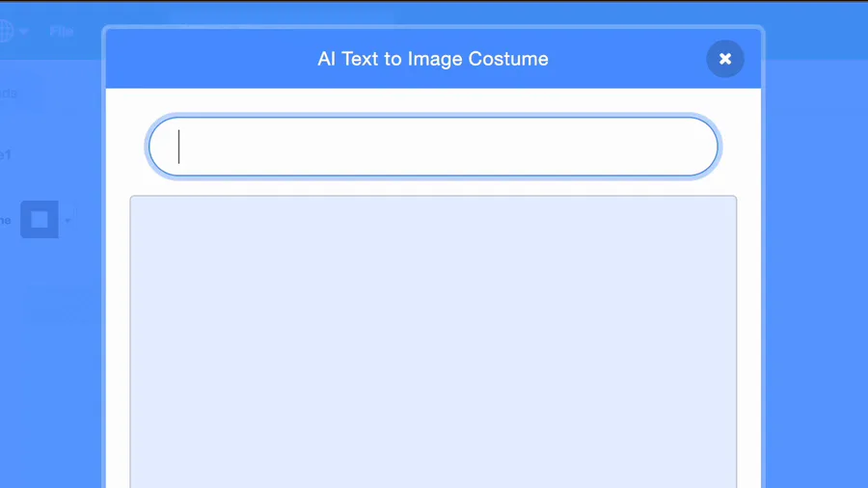Focus the text prompt input field

[x=433, y=147]
